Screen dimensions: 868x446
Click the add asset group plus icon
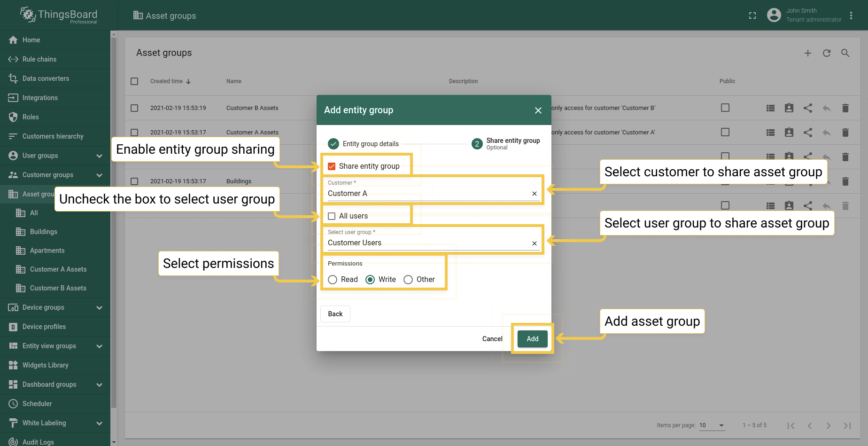tap(807, 53)
